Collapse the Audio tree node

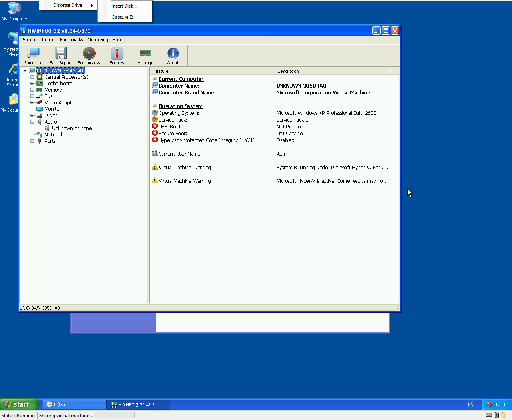(x=32, y=122)
